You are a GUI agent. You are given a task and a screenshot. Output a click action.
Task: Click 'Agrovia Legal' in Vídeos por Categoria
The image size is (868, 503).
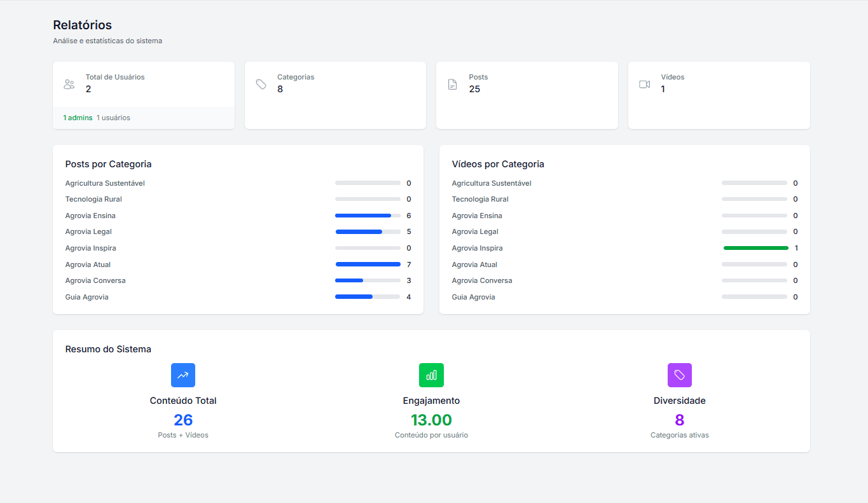pos(475,231)
